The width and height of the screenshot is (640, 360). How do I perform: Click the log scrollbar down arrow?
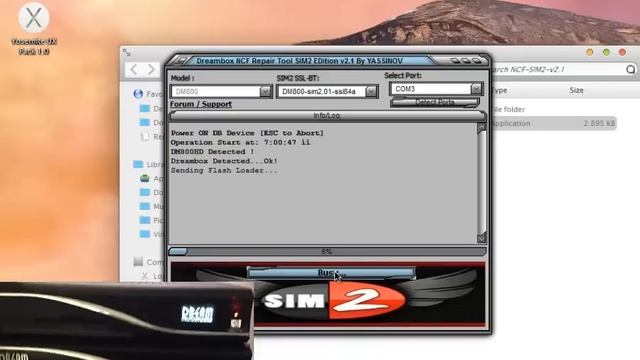click(481, 238)
